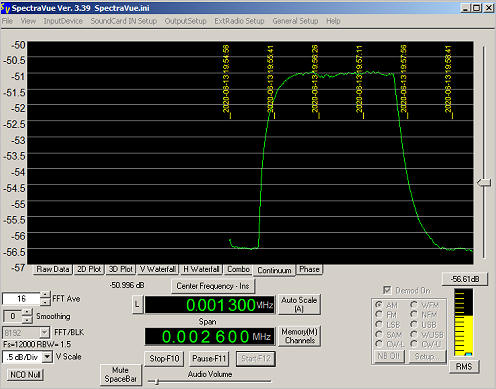The height and width of the screenshot is (389, 496).
Task: Click the yellow RMS signal level meter
Action: [x=464, y=322]
